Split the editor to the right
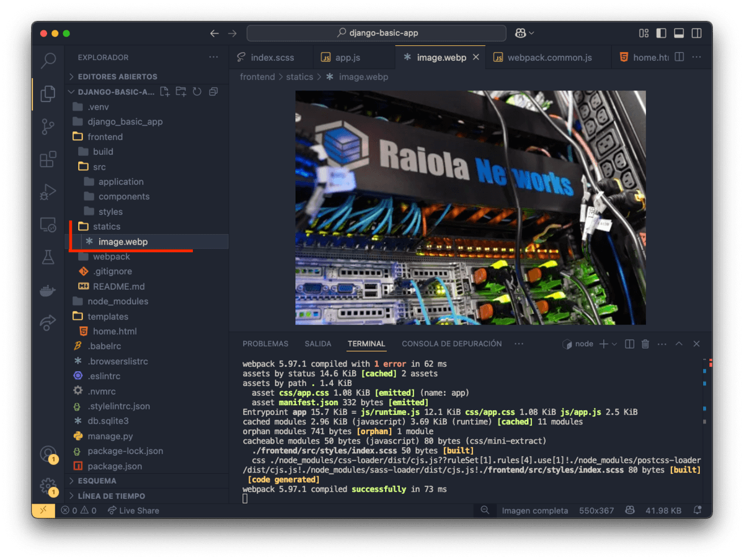The width and height of the screenshot is (744, 560). (679, 57)
